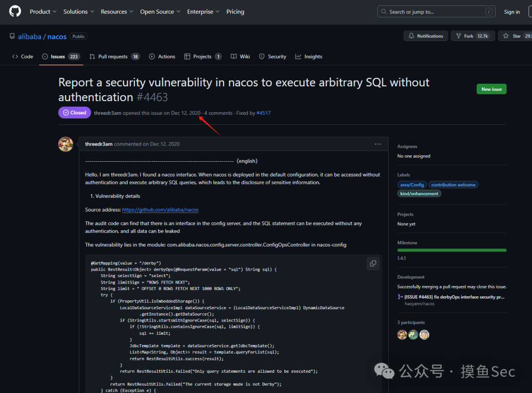This screenshot has width=532, height=393.
Task: Click the Pull requests icon
Action: [92, 57]
